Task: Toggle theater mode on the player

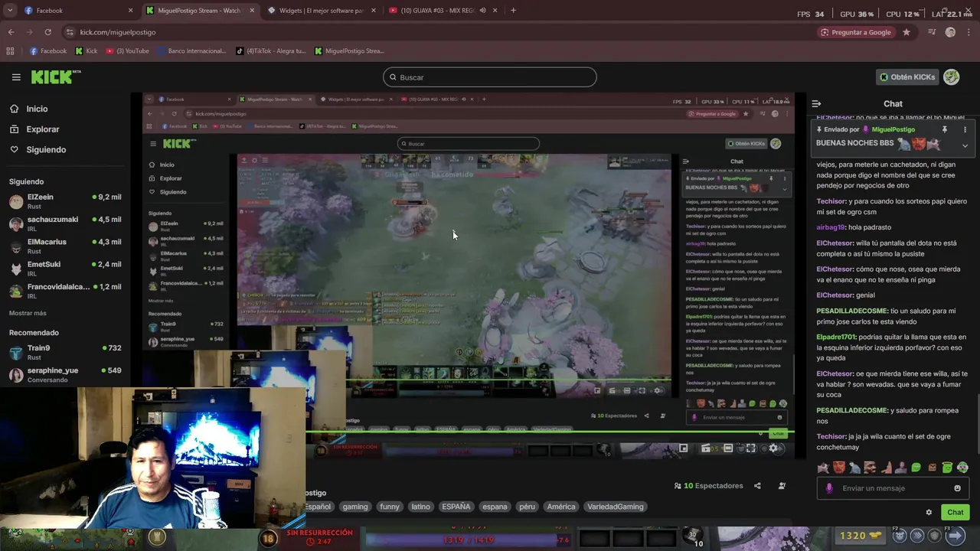Action: coord(728,448)
